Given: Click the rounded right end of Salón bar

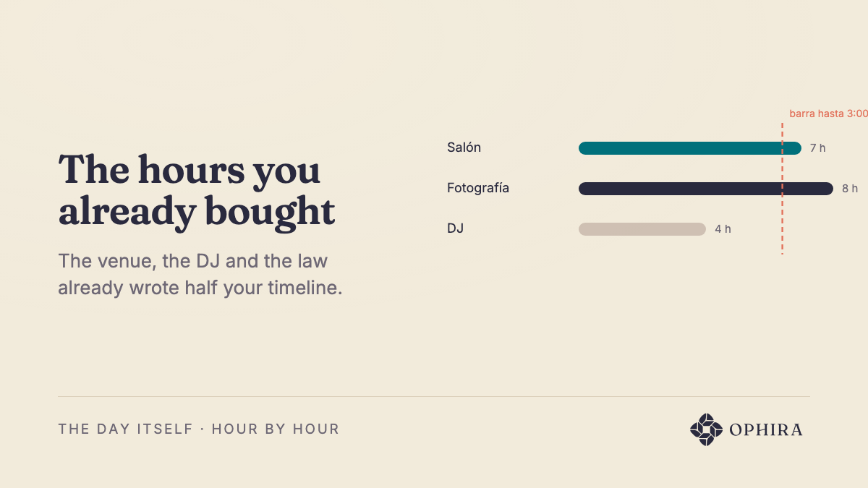Looking at the screenshot, I should point(796,148).
